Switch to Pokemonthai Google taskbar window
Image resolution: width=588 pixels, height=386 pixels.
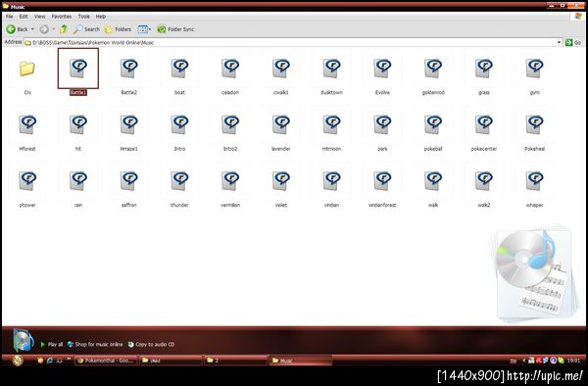[106, 361]
